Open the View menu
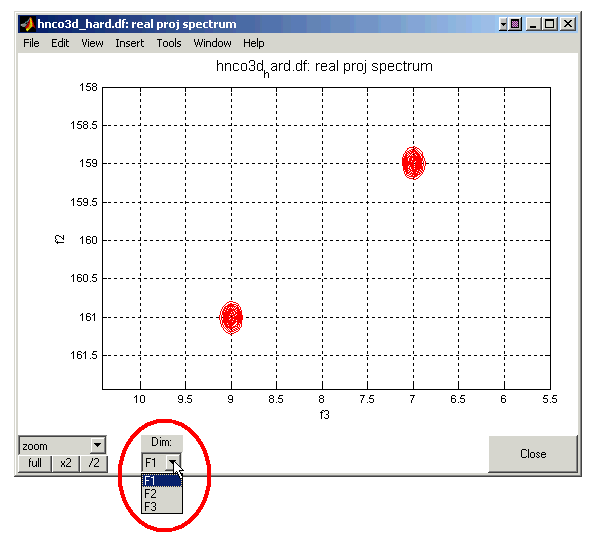 click(x=92, y=43)
